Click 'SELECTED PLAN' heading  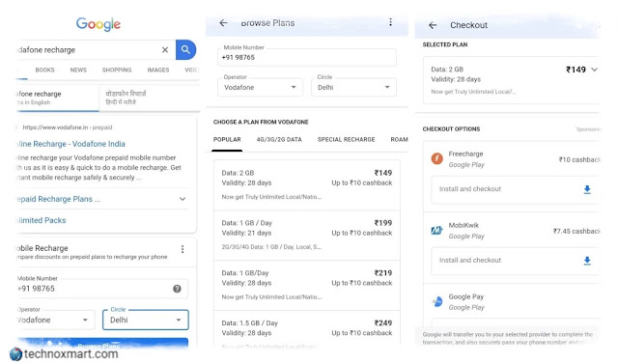(445, 45)
